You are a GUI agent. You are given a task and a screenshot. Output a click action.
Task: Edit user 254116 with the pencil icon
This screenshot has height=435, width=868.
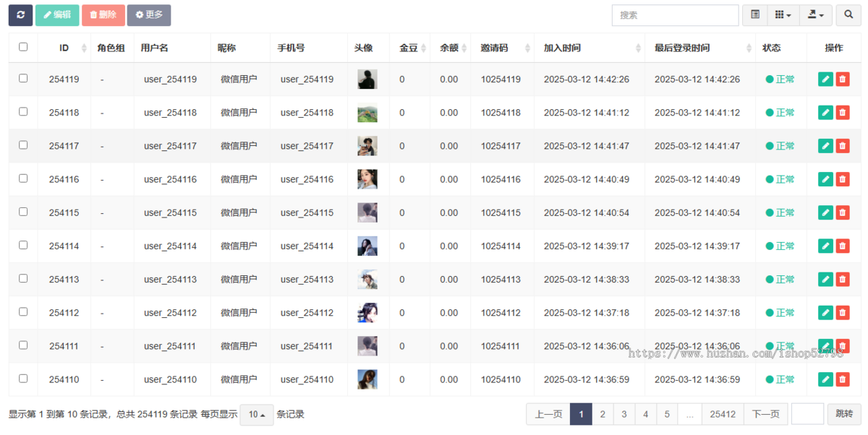coord(825,179)
